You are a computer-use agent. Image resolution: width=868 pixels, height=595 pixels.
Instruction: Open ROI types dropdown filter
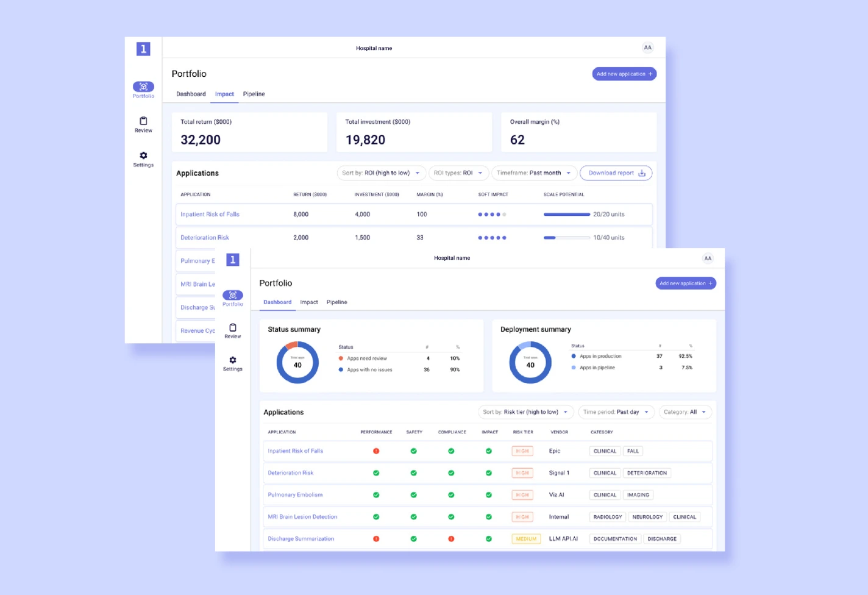458,173
